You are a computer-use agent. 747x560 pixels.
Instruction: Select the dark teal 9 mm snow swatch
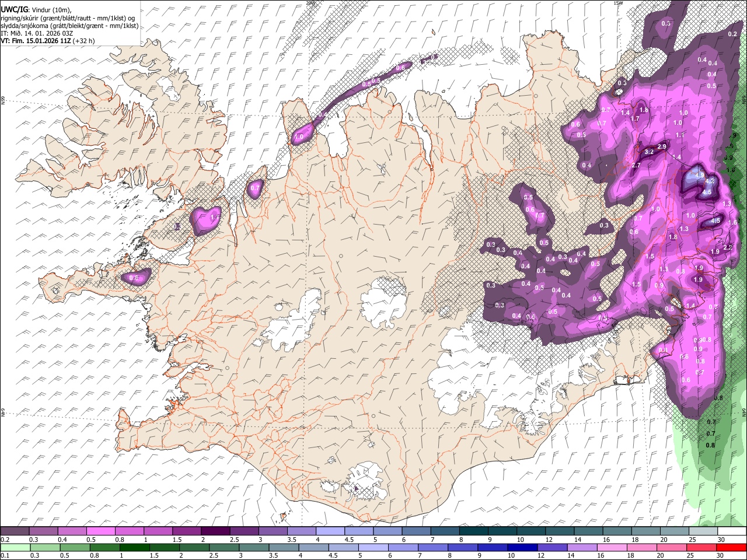(x=502, y=531)
